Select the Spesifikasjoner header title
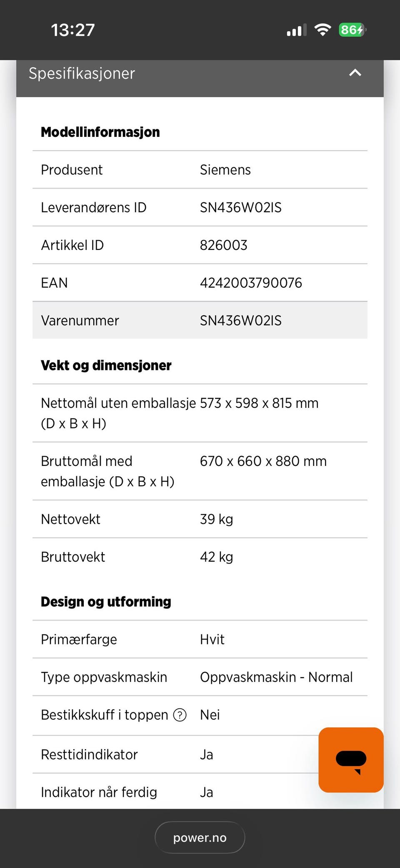This screenshot has height=868, width=400. 82,73
